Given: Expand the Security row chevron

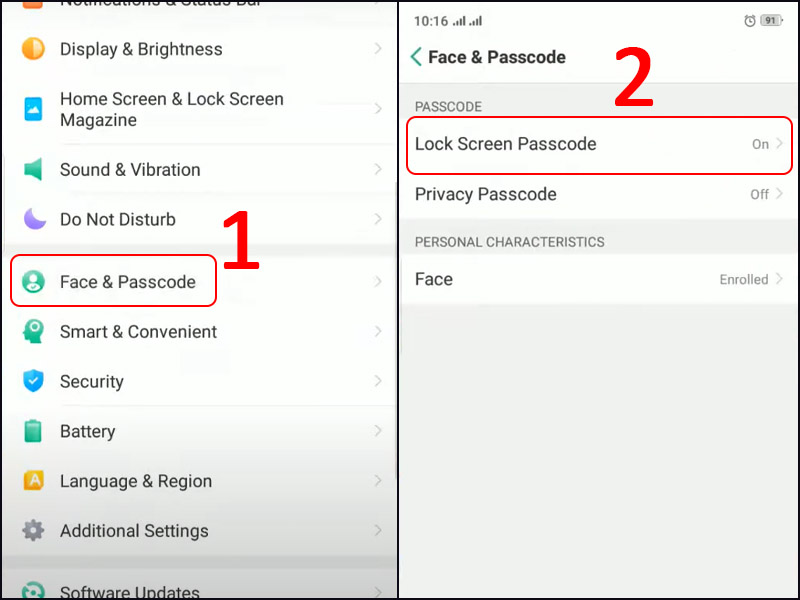Looking at the screenshot, I should click(x=378, y=381).
